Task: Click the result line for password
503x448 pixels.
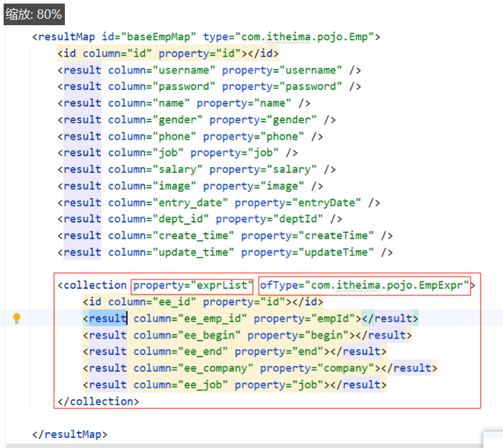Action: tap(210, 86)
